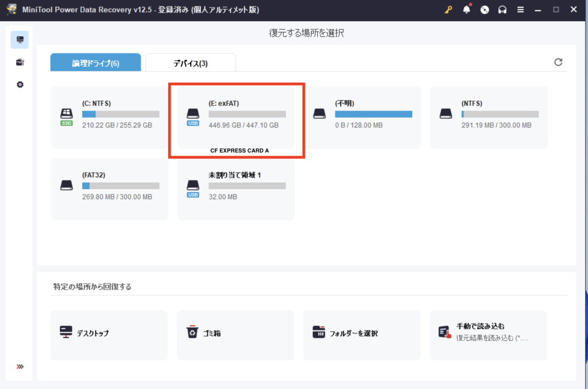Screen dimensions: 588x389
Task: Open support headset icon
Action: [502, 10]
